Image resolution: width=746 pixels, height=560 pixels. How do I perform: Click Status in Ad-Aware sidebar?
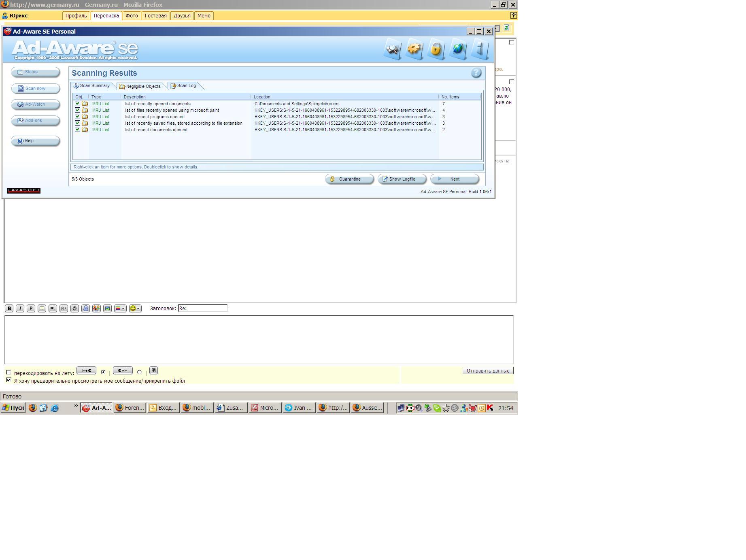tap(36, 72)
